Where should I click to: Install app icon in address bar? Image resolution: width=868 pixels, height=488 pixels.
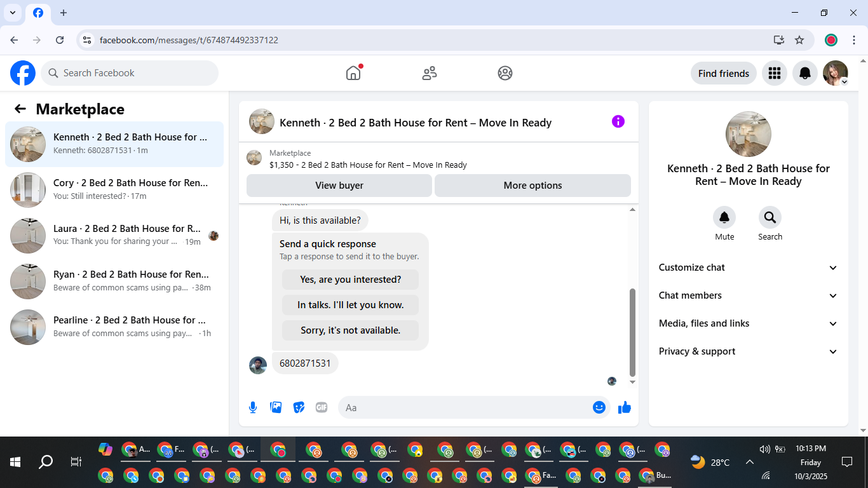(x=779, y=40)
